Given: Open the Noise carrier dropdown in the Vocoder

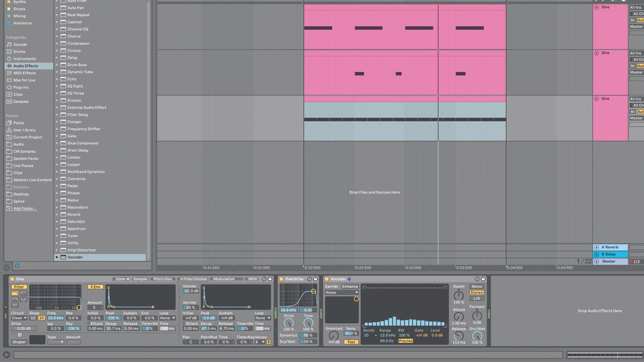Looking at the screenshot, I should click(341, 293).
